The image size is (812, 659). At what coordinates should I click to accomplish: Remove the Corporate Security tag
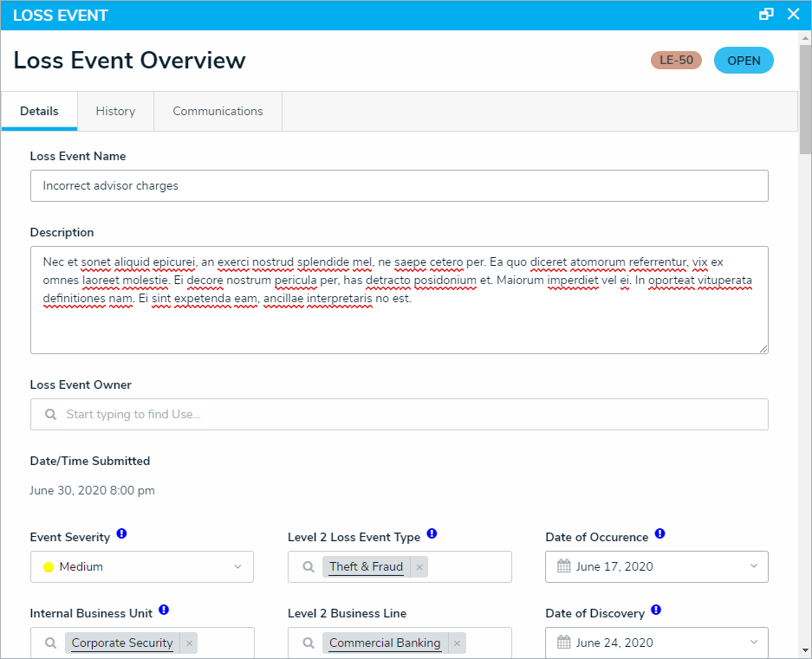(190, 643)
